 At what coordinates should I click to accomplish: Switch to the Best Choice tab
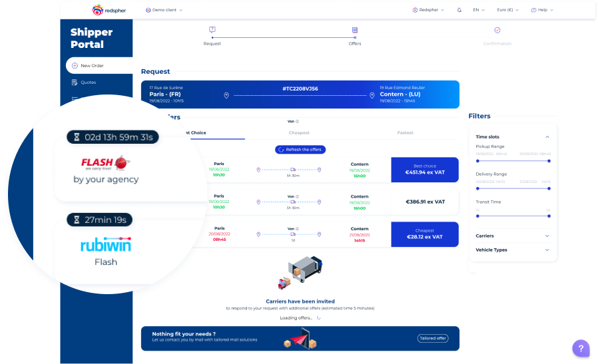[x=196, y=132]
